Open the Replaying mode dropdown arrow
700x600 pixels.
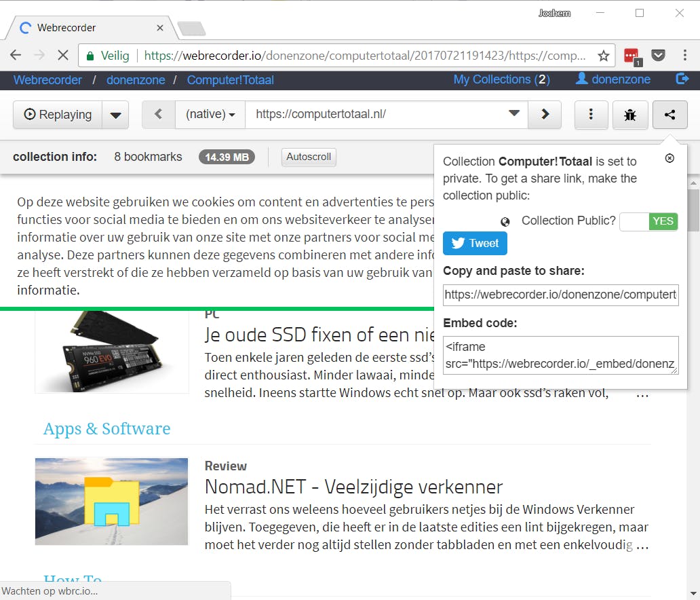tap(115, 115)
